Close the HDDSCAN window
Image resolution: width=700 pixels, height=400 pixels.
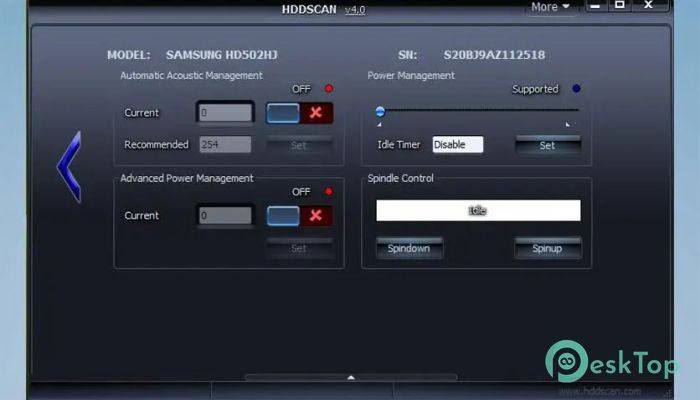pyautogui.click(x=649, y=5)
